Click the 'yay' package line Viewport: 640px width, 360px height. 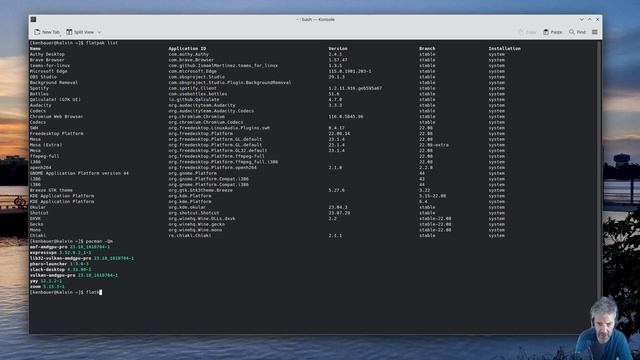point(46,281)
